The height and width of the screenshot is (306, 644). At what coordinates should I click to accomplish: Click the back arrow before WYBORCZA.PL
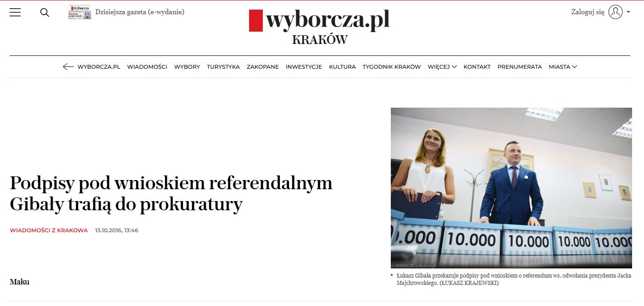pyautogui.click(x=68, y=67)
